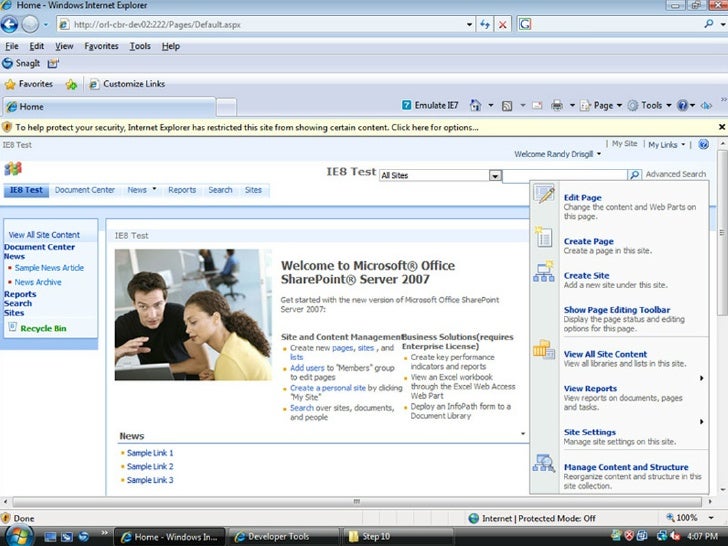Click the Recycle Bin icon in sidebar
The width and height of the screenshot is (728, 546).
click(x=12, y=327)
